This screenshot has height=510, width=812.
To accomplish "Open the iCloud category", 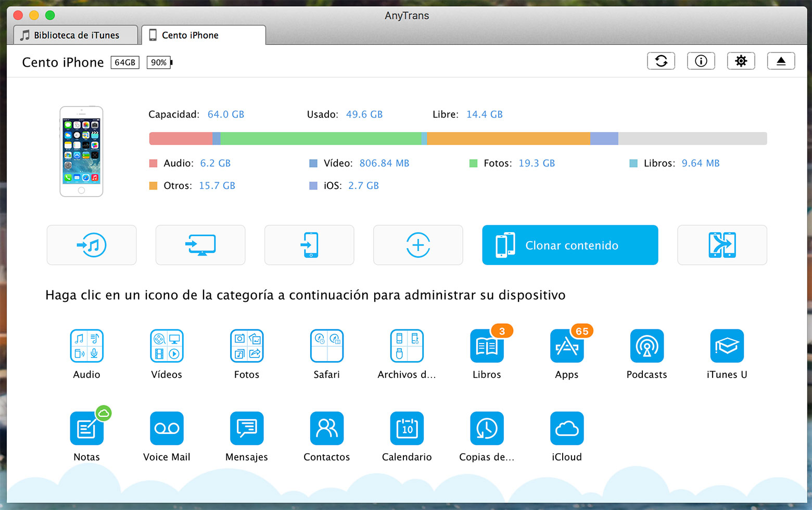I will coord(567,428).
